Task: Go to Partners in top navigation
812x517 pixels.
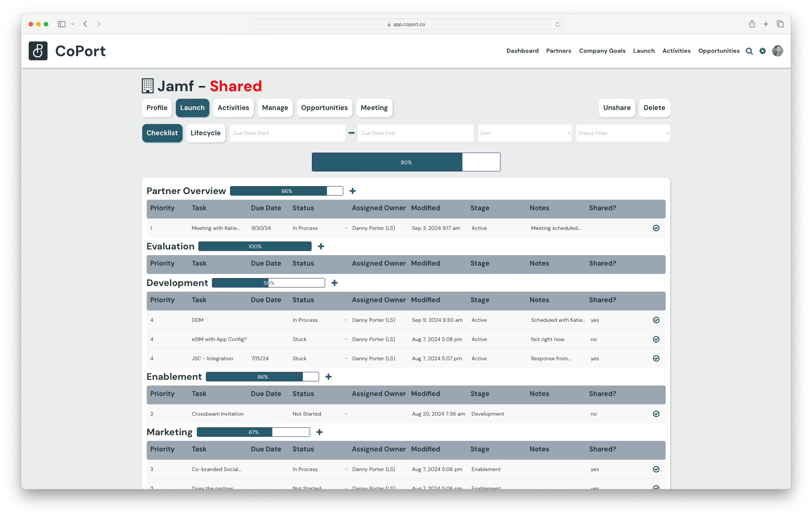Action: tap(558, 51)
